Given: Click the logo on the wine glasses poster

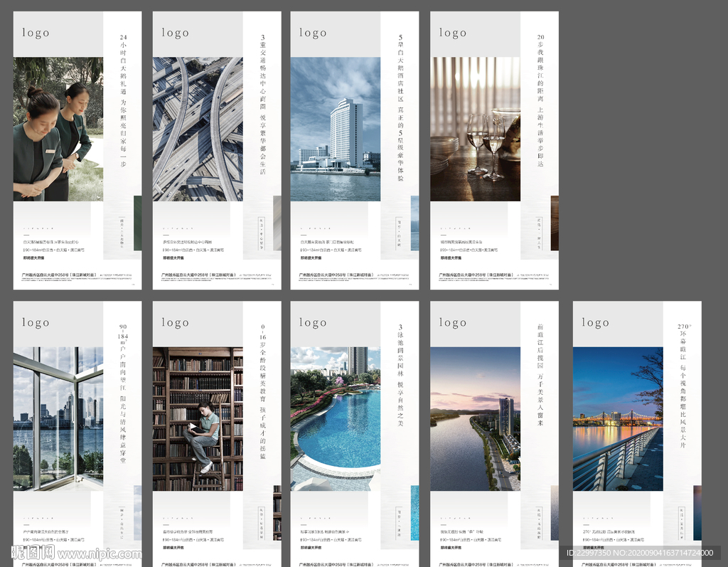Looking at the screenshot, I should click(452, 33).
